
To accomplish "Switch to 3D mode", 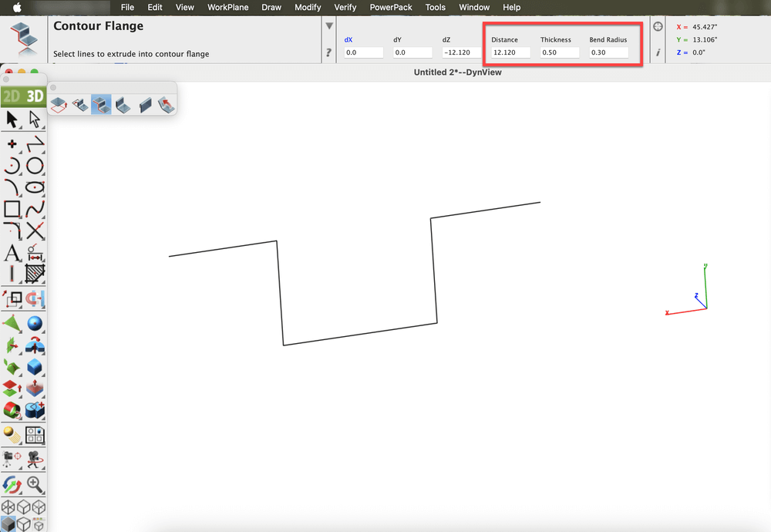I will tap(35, 96).
